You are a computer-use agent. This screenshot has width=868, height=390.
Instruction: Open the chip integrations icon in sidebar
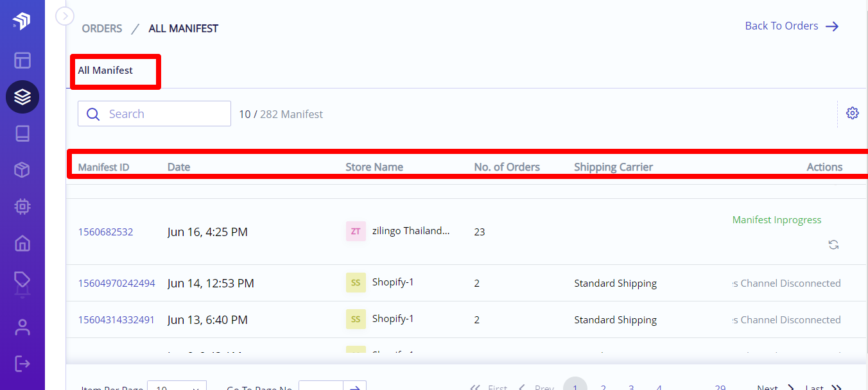pos(22,207)
